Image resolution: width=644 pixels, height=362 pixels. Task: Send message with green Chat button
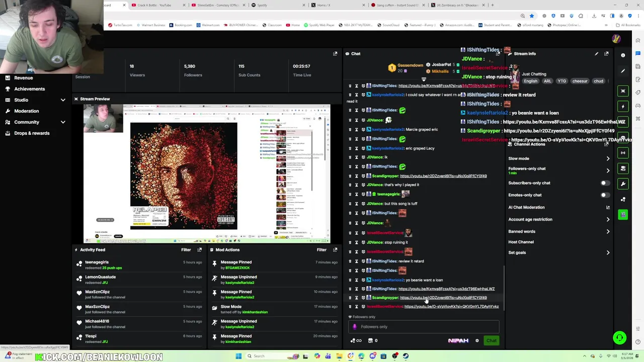492,341
